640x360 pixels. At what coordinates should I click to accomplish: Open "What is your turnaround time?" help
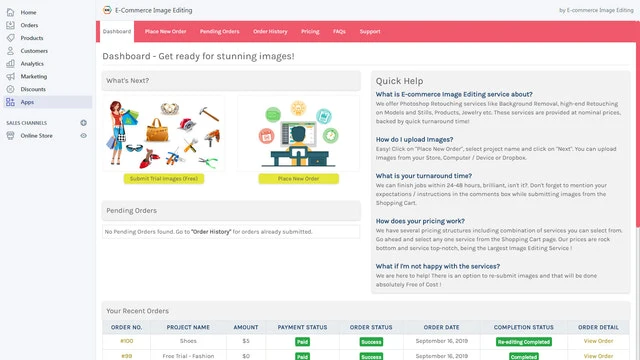click(424, 176)
